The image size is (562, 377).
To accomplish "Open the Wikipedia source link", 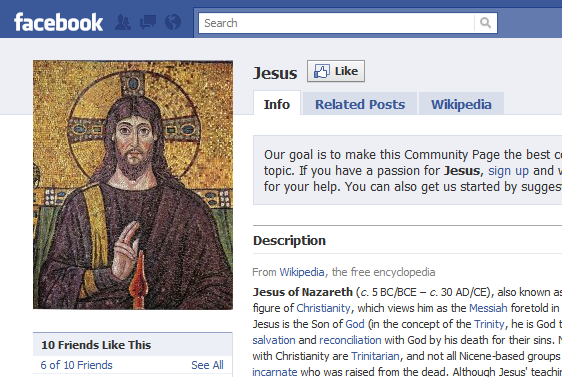I will (x=302, y=272).
